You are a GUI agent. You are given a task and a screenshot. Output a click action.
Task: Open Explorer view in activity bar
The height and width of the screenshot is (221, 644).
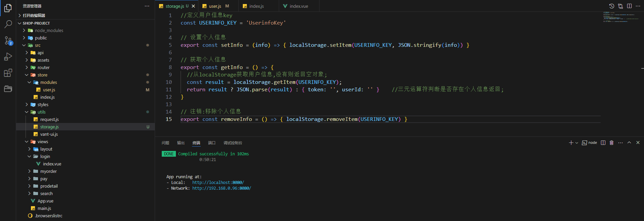click(x=8, y=8)
